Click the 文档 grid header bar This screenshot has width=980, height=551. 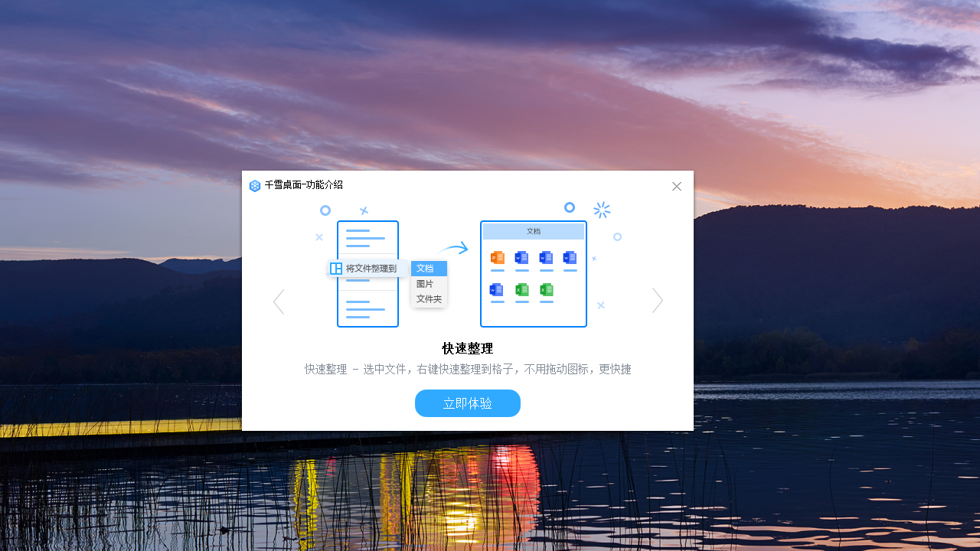(x=533, y=230)
